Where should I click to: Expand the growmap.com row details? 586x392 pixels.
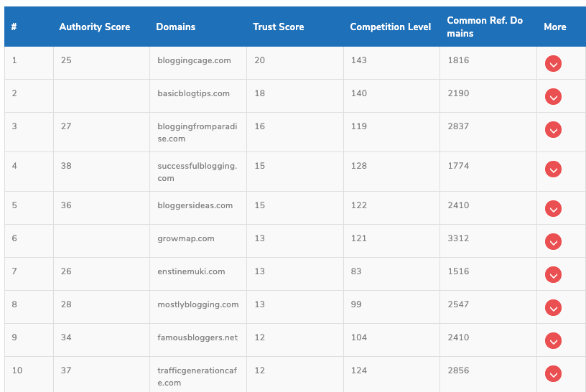(552, 242)
